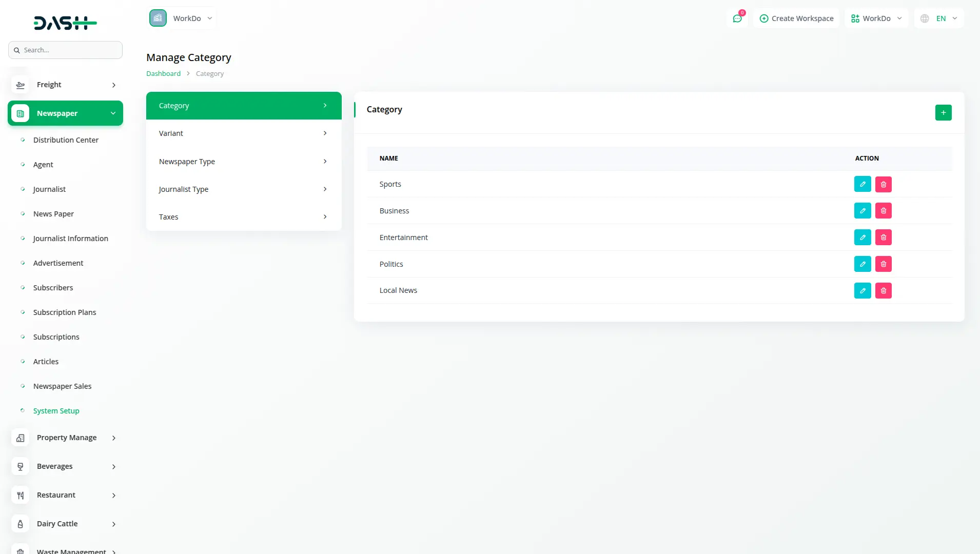Screen dimensions: 980x554
Task: Click the DASH logo
Action: pyautogui.click(x=65, y=23)
